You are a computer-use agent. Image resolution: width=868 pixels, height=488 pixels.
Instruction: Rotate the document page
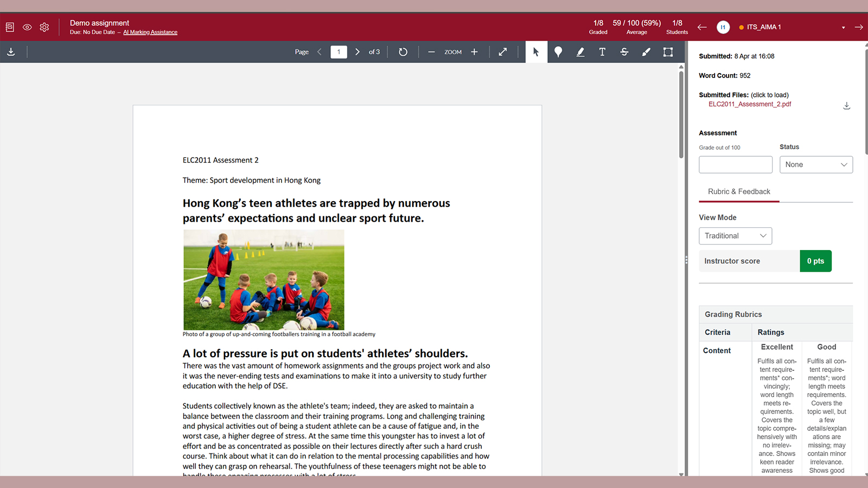[403, 52]
